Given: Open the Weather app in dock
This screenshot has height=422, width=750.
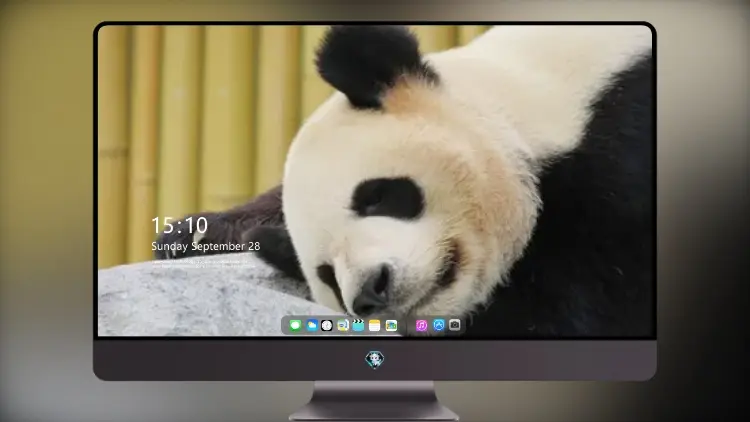Looking at the screenshot, I should click(311, 325).
